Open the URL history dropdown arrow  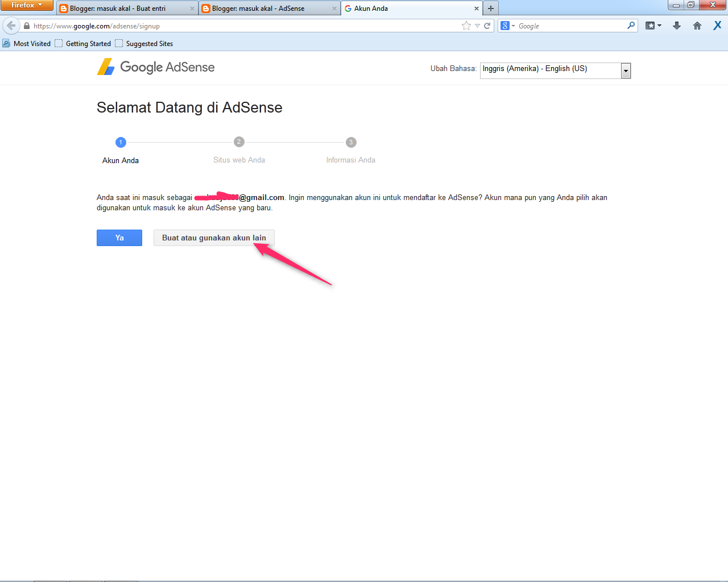click(477, 26)
